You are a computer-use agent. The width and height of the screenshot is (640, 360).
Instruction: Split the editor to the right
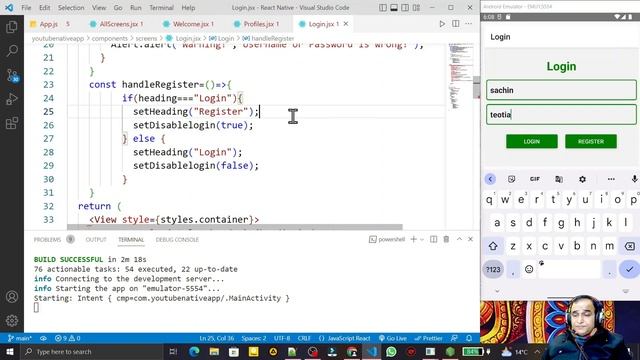tap(456, 24)
